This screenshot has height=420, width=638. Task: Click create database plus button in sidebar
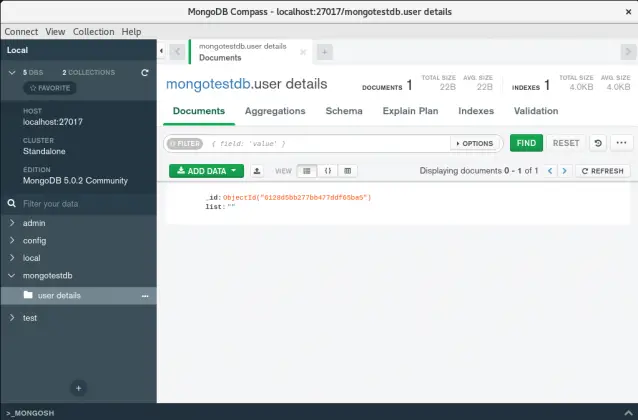point(79,388)
